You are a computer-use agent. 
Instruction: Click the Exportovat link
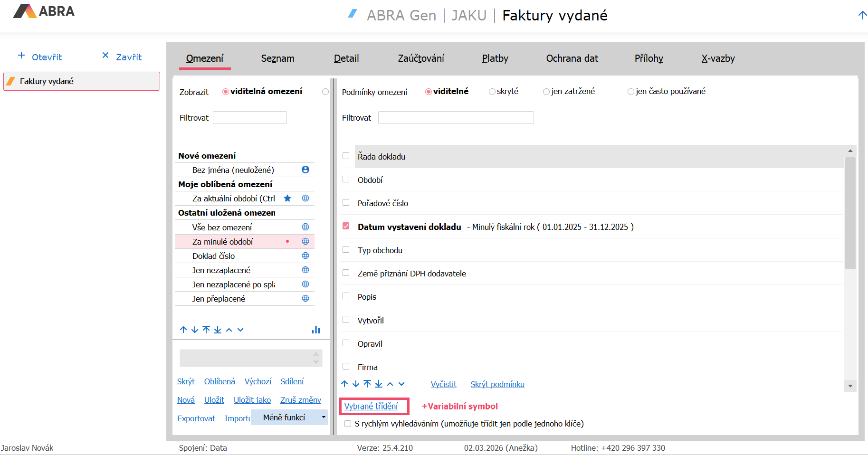tap(196, 418)
